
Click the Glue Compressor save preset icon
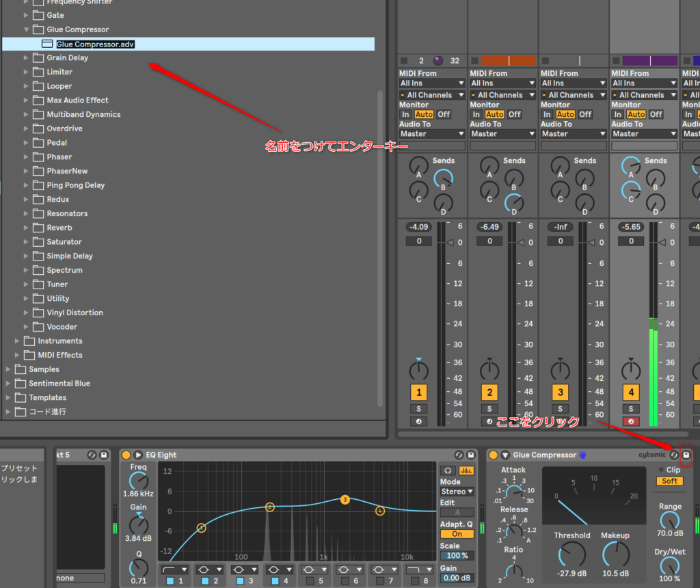[686, 455]
